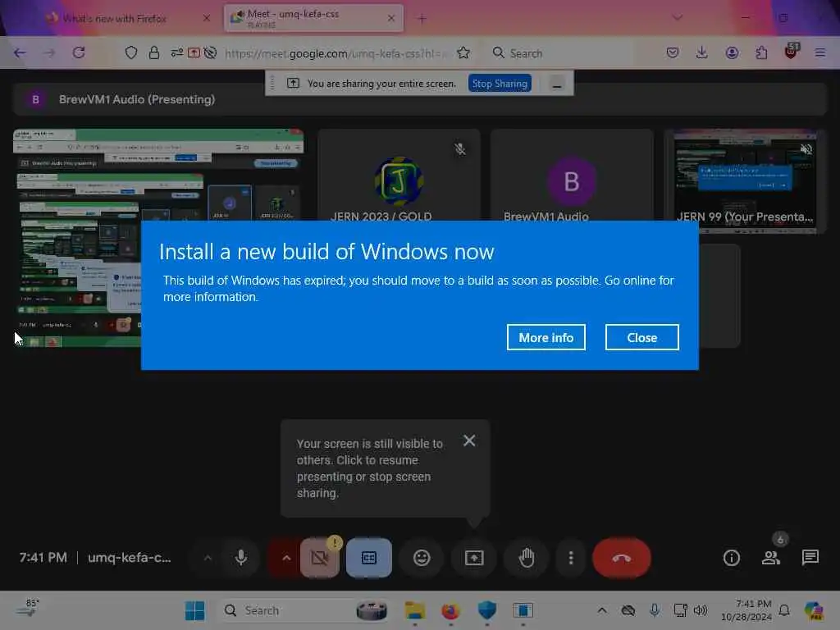Click More info in Windows build dialog

coord(546,337)
